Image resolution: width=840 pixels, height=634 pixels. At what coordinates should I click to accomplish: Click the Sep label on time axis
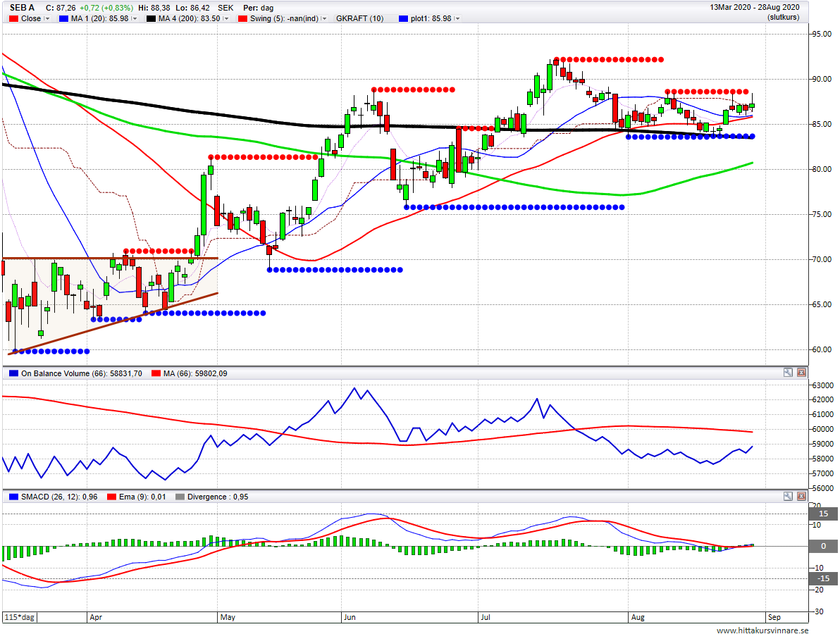click(x=774, y=617)
